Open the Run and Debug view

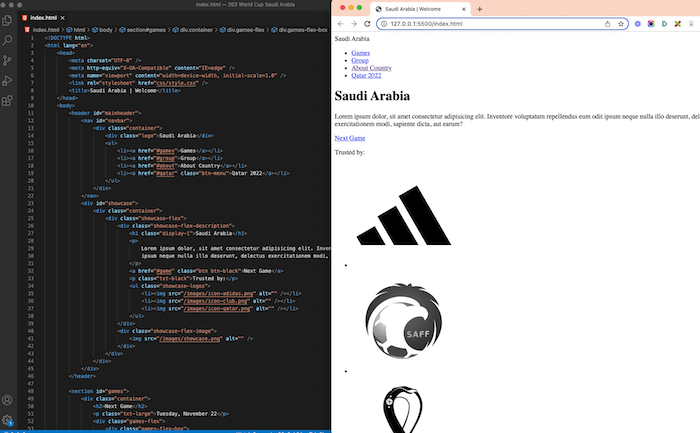click(x=7, y=81)
